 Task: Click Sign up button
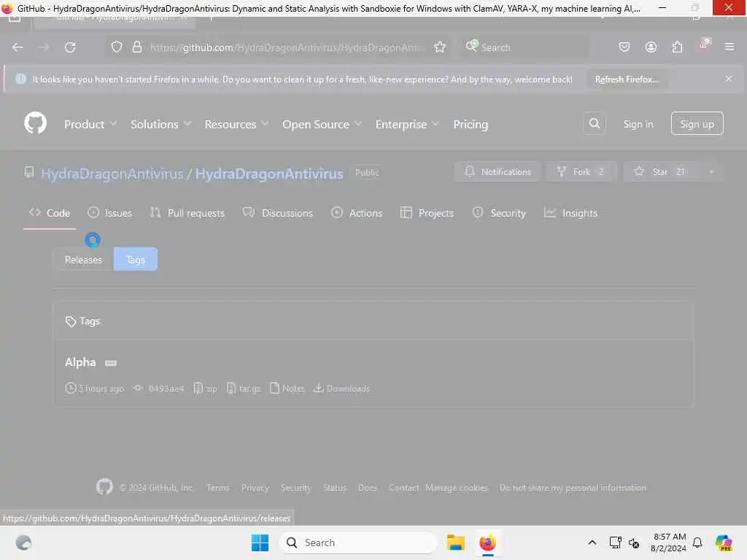[x=697, y=124]
